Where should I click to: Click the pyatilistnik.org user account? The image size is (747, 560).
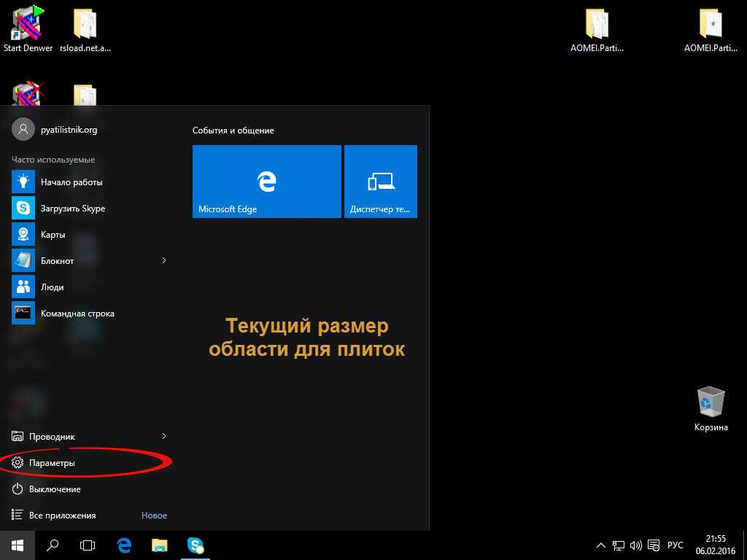point(68,129)
